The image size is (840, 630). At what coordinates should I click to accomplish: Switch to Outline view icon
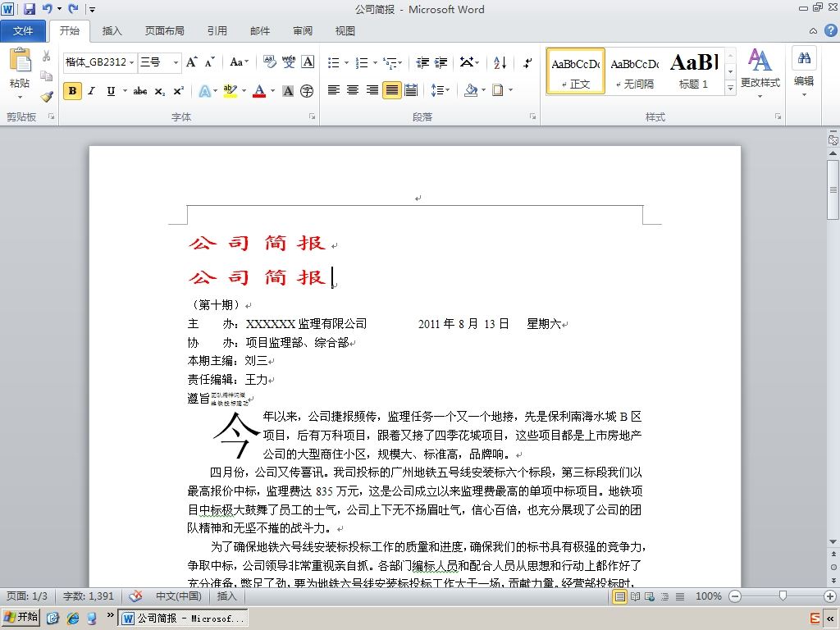[664, 596]
